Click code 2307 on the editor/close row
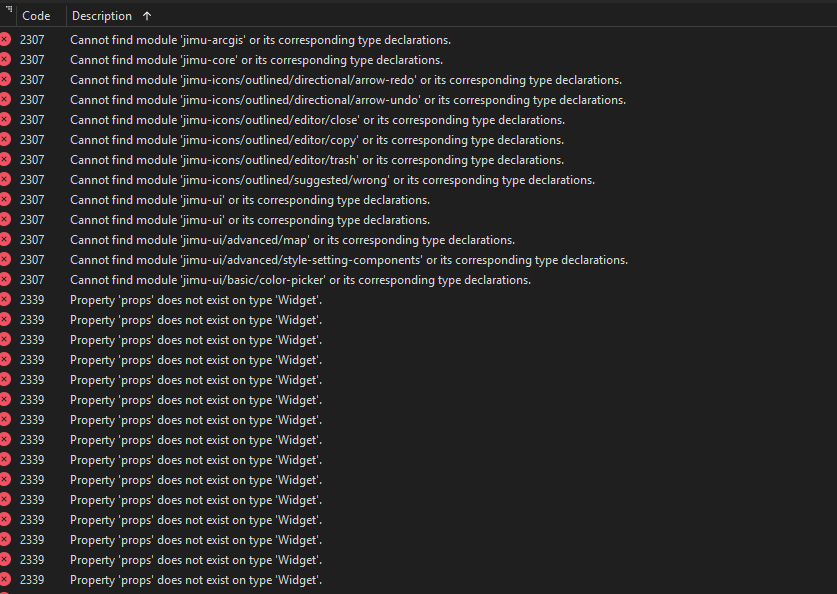Image resolution: width=837 pixels, height=594 pixels. 32,120
